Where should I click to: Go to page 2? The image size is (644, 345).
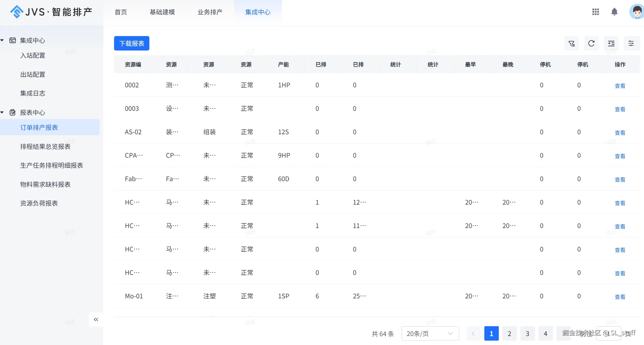[x=509, y=333]
